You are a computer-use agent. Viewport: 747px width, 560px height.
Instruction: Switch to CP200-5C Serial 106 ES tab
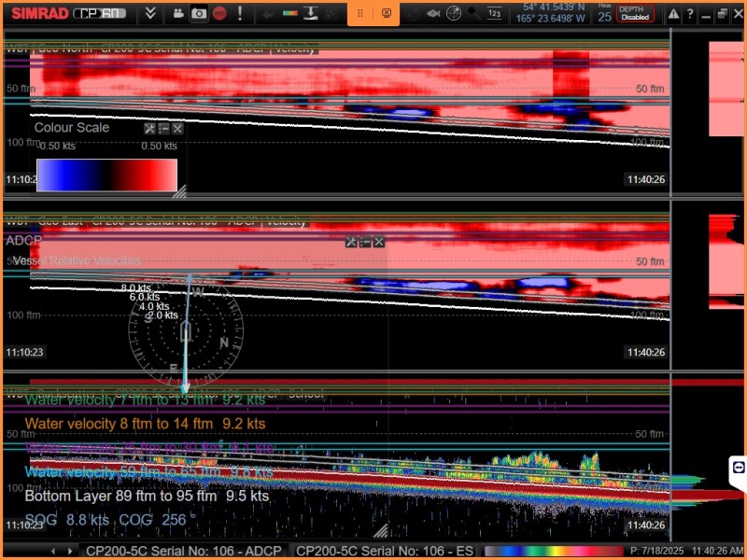click(385, 552)
